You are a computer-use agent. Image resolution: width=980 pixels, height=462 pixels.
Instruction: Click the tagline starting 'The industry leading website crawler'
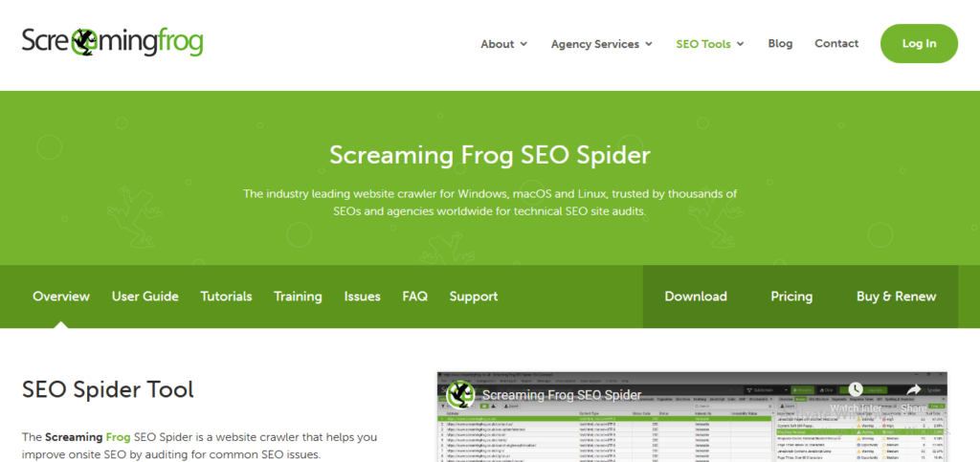tap(490, 202)
